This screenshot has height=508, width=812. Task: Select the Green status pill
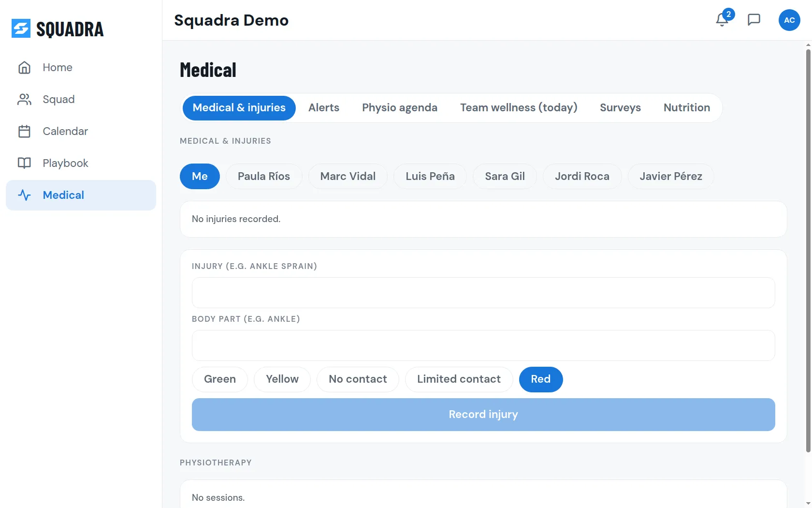point(220,379)
